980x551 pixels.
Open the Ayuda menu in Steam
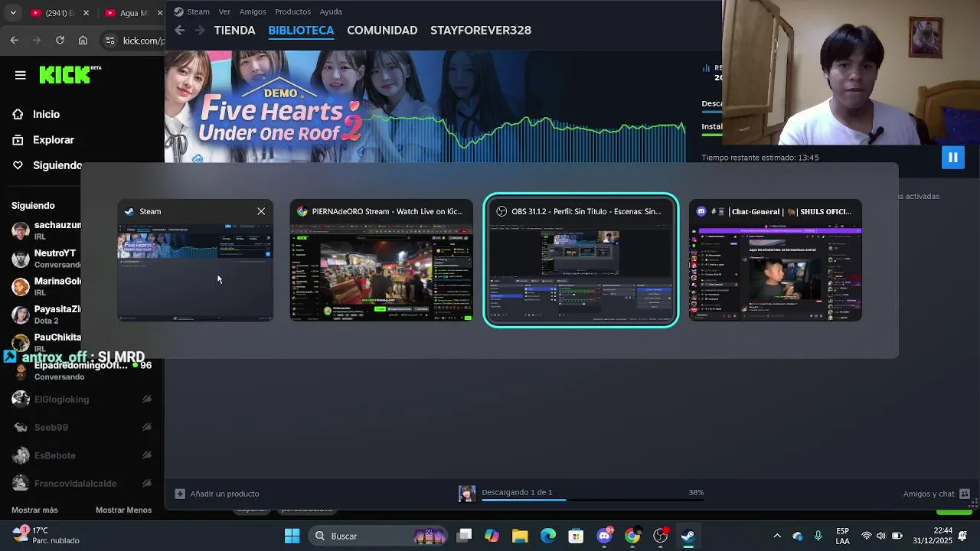point(331,11)
